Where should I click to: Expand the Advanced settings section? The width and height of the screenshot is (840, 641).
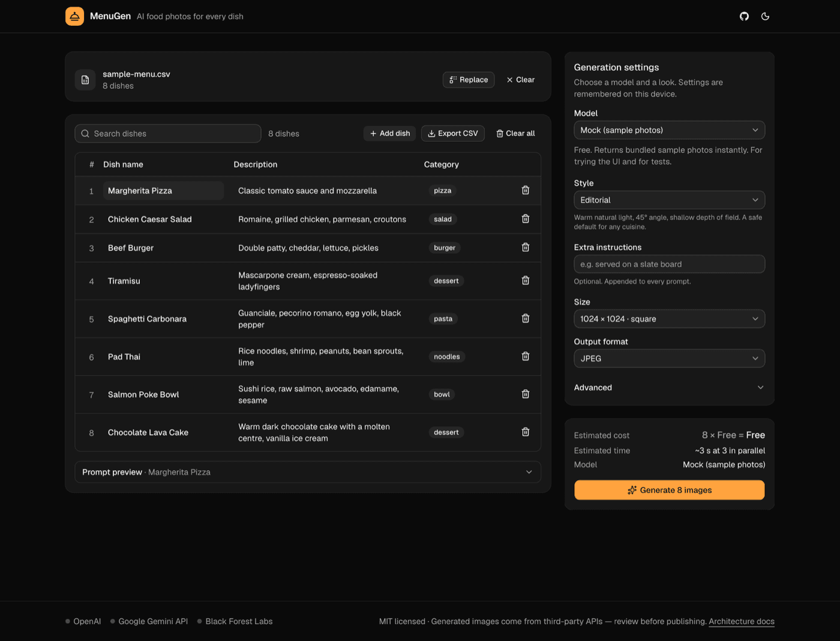point(669,387)
